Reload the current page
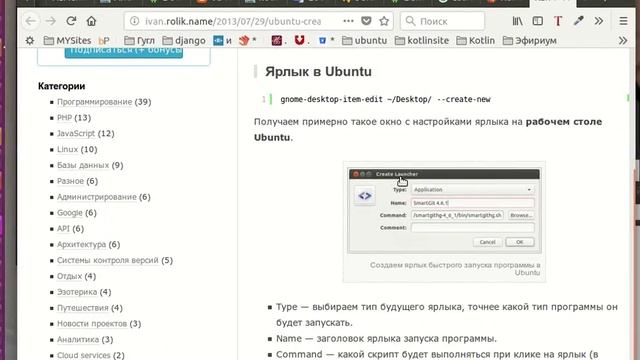This screenshot has width=640, height=360. click(71, 21)
